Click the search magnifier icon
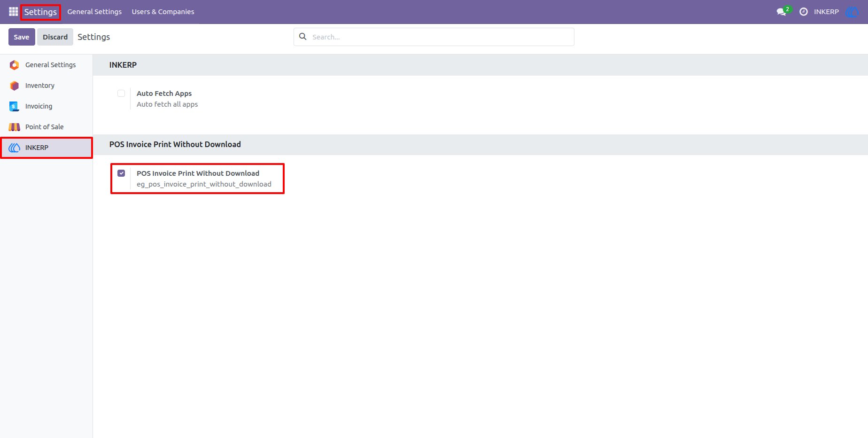This screenshot has height=438, width=868. click(x=303, y=37)
